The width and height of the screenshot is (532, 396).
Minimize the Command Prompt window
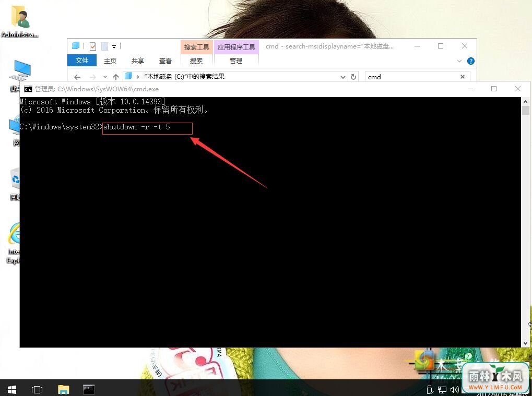[470, 89]
